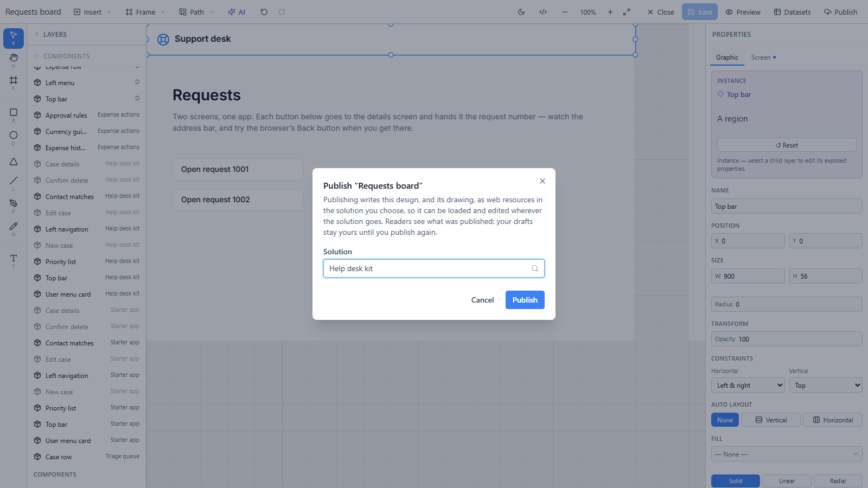Click the Redo icon

[282, 12]
